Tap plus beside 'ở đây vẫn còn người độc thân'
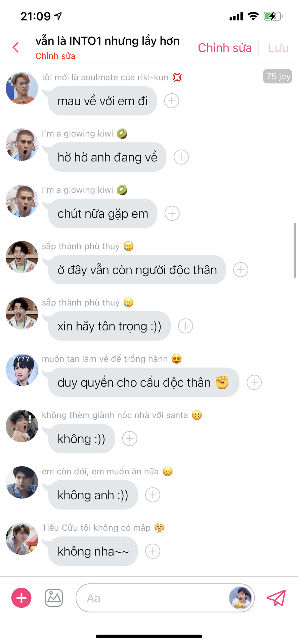This screenshot has width=298, height=644. [241, 270]
